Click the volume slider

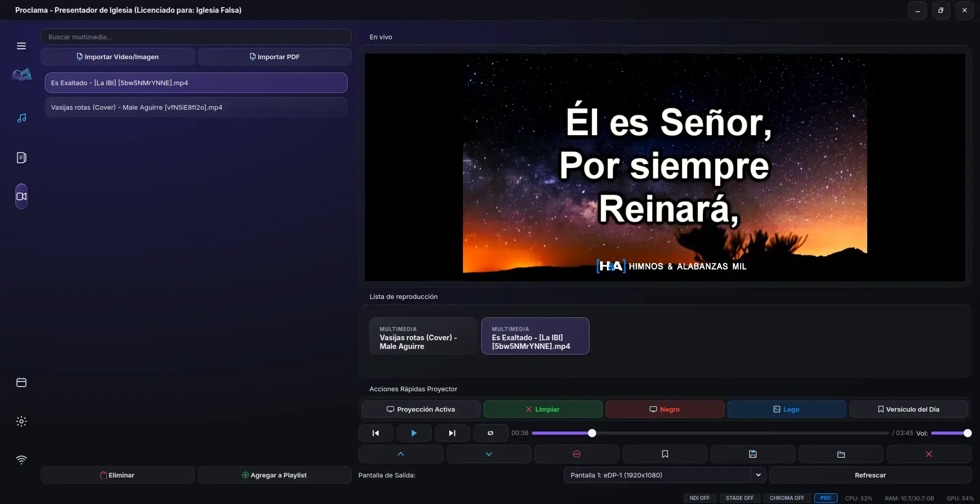(951, 433)
